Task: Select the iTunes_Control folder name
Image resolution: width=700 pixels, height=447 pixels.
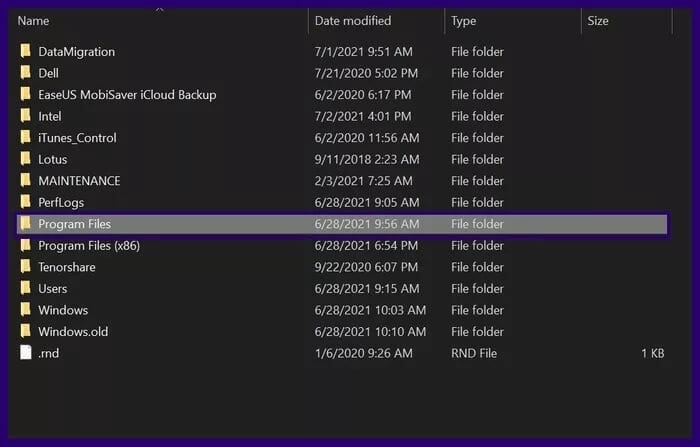Action: [77, 138]
